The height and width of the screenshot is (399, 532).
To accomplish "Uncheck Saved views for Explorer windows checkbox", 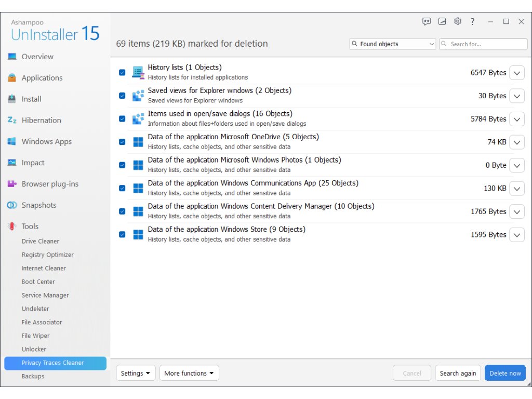I will point(122,96).
